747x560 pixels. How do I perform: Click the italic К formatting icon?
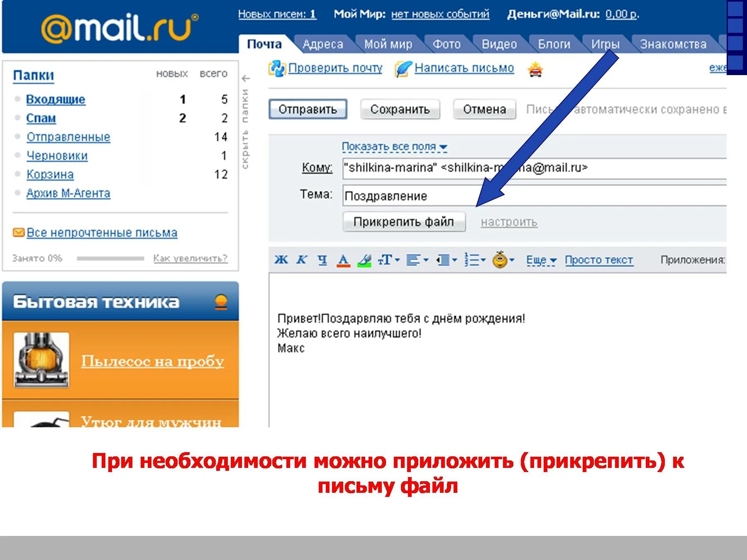(302, 260)
